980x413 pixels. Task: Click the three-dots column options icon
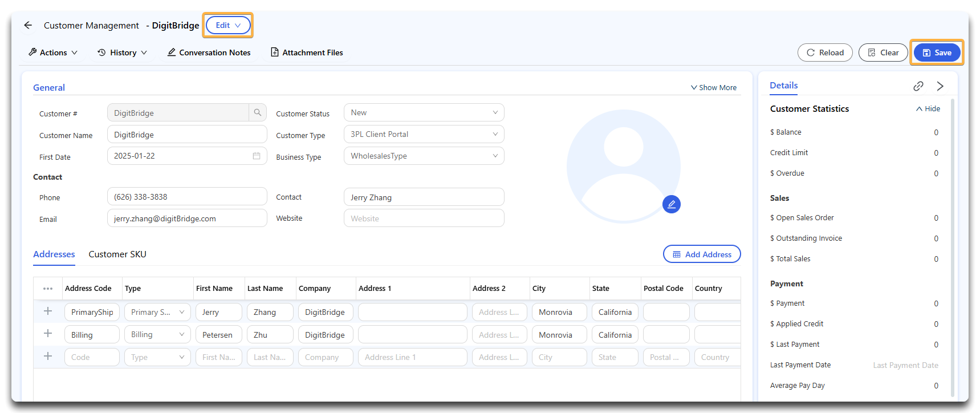click(x=48, y=289)
